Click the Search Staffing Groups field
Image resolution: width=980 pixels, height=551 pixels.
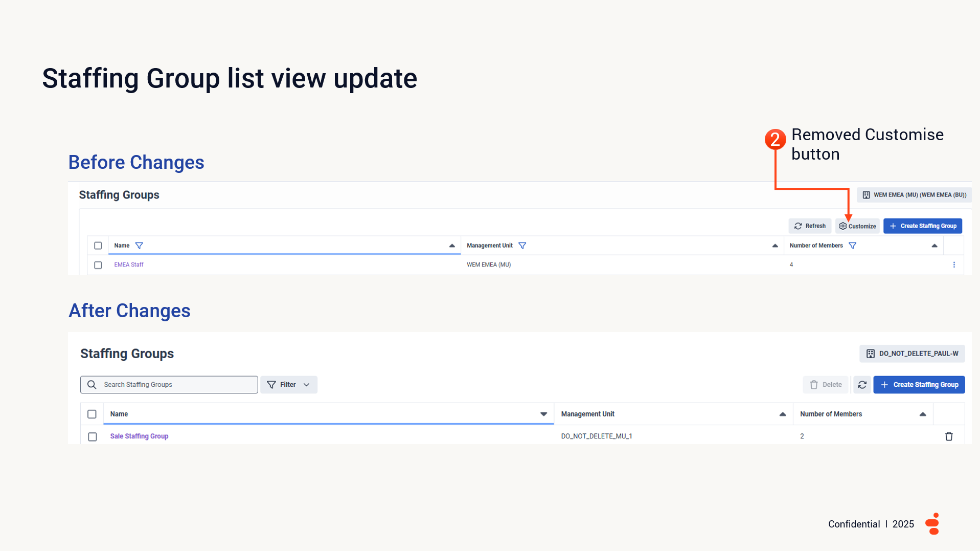[174, 385]
